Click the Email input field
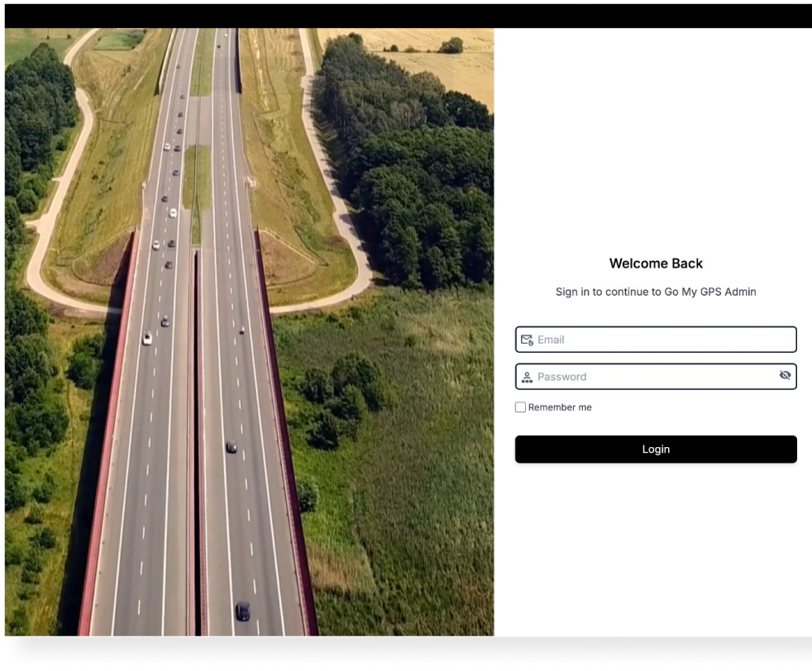Screen dimensions: 812x671 click(656, 339)
